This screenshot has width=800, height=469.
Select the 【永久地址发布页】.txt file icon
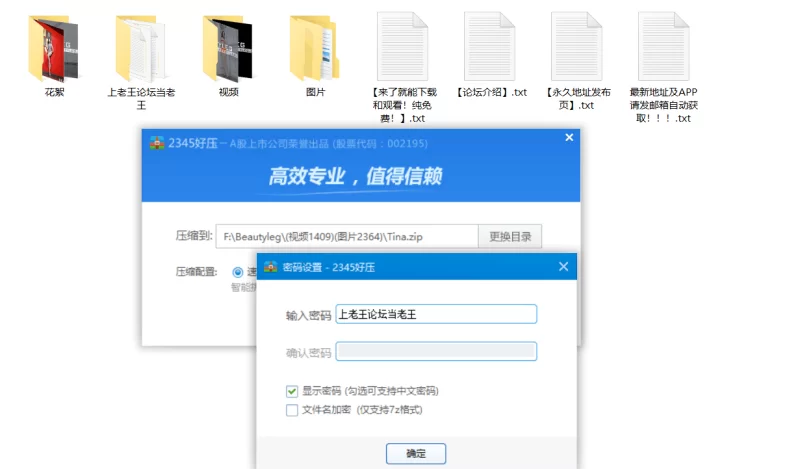(577, 46)
